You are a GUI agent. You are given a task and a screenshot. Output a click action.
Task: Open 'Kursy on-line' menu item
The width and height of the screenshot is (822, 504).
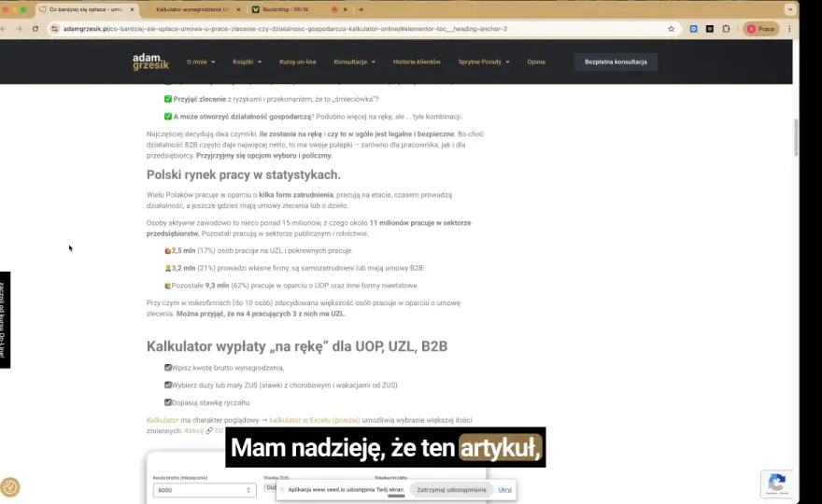pyautogui.click(x=297, y=62)
